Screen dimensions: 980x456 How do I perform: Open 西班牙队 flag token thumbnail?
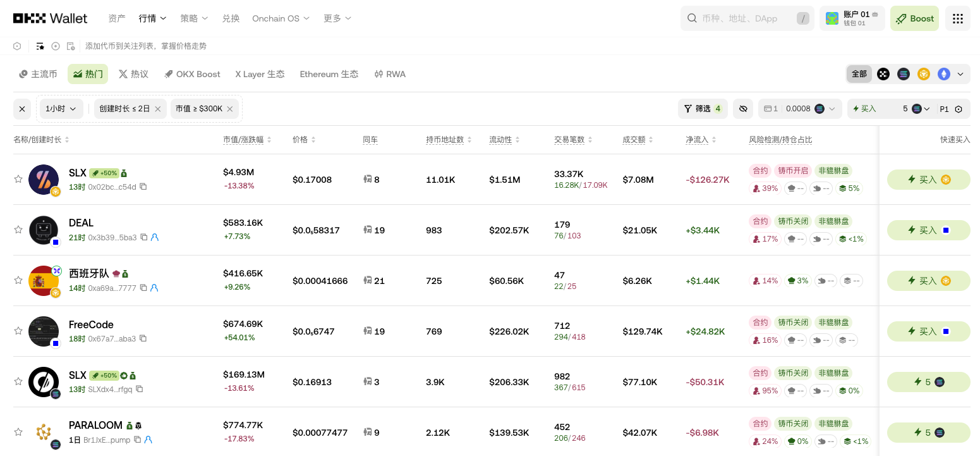point(44,281)
